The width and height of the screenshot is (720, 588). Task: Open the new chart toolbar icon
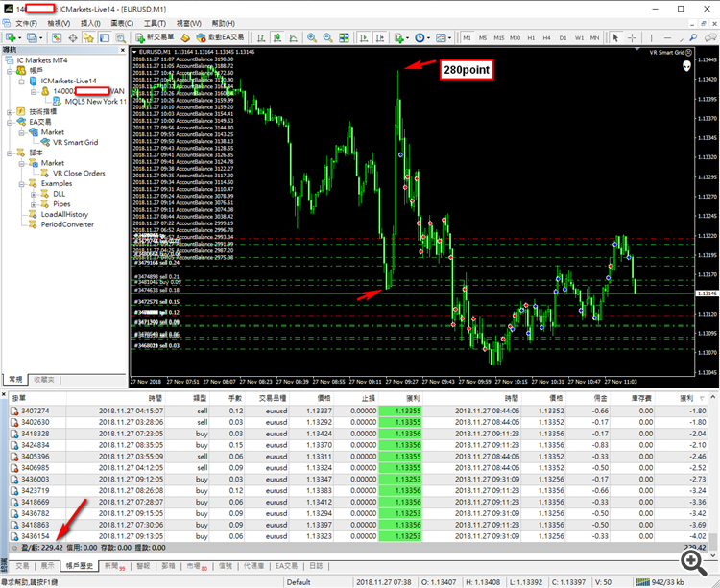tap(11, 37)
